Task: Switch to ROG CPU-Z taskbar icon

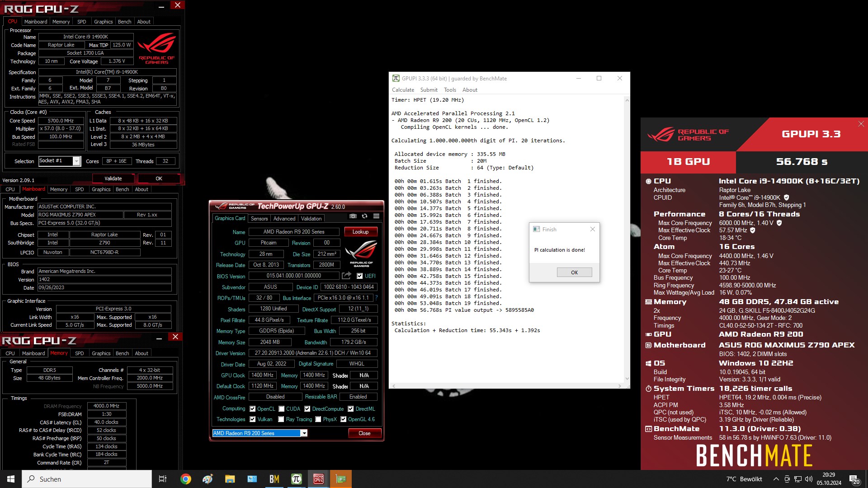Action: [318, 479]
